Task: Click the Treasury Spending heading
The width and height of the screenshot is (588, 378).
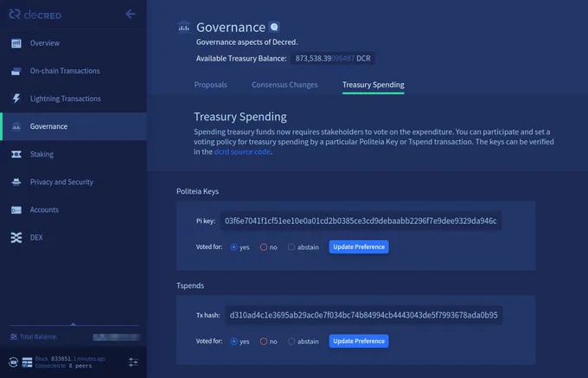Action: pyautogui.click(x=240, y=117)
